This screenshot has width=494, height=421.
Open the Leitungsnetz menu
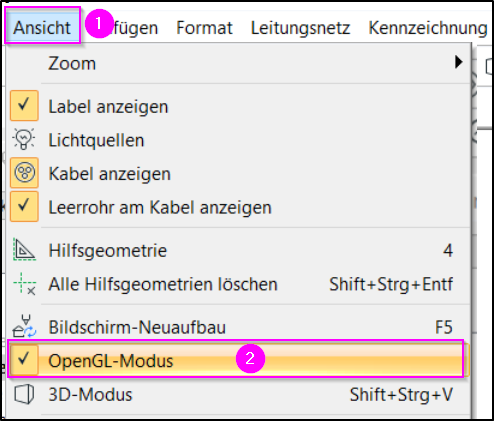(300, 28)
